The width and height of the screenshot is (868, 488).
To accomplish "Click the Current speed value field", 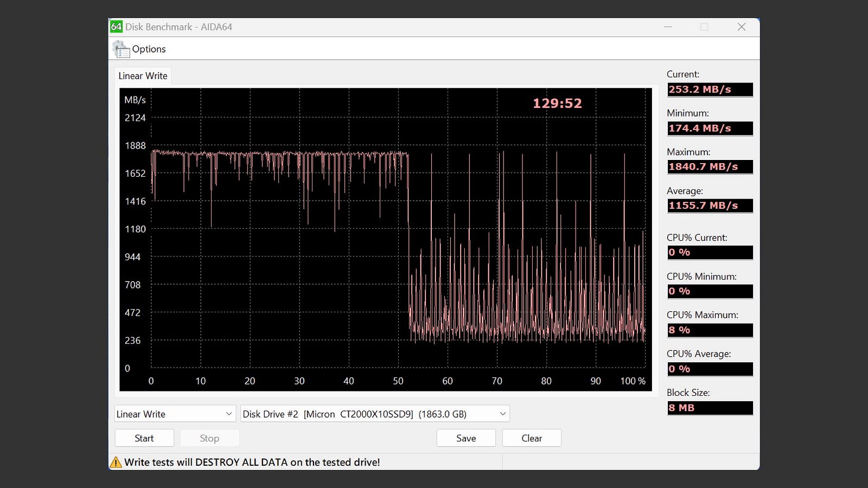I will click(x=710, y=89).
